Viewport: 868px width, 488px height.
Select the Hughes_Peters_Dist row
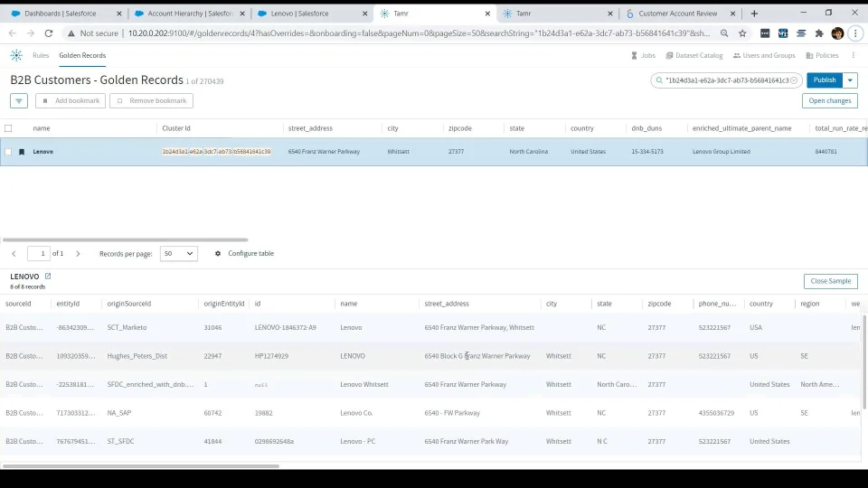432,356
